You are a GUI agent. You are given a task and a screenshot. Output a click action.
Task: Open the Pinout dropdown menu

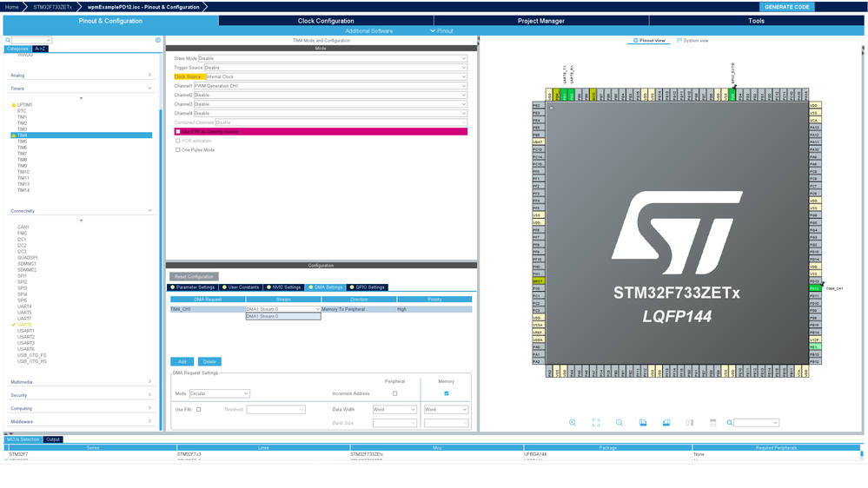coord(441,31)
